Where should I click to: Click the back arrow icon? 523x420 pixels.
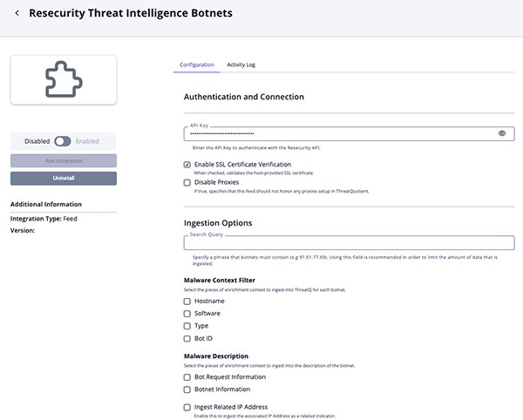pyautogui.click(x=17, y=13)
